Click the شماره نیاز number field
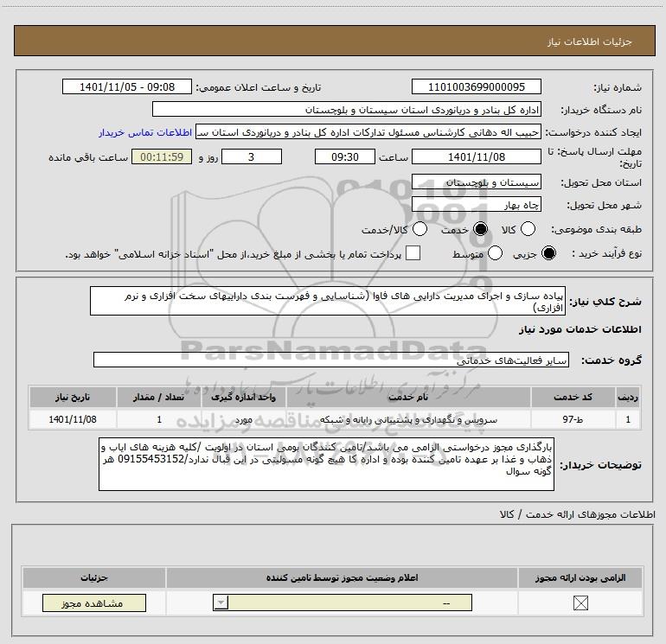The image size is (666, 644). [476, 87]
